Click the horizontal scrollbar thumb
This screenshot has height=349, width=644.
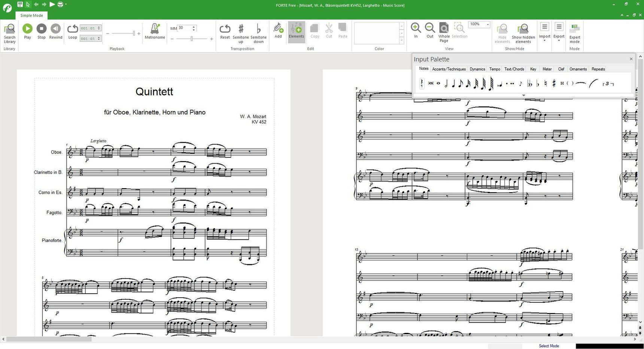(x=49, y=339)
